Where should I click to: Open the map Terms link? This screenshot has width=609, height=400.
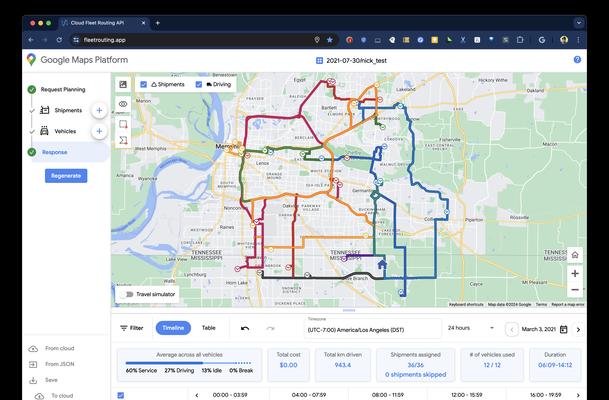tap(541, 304)
